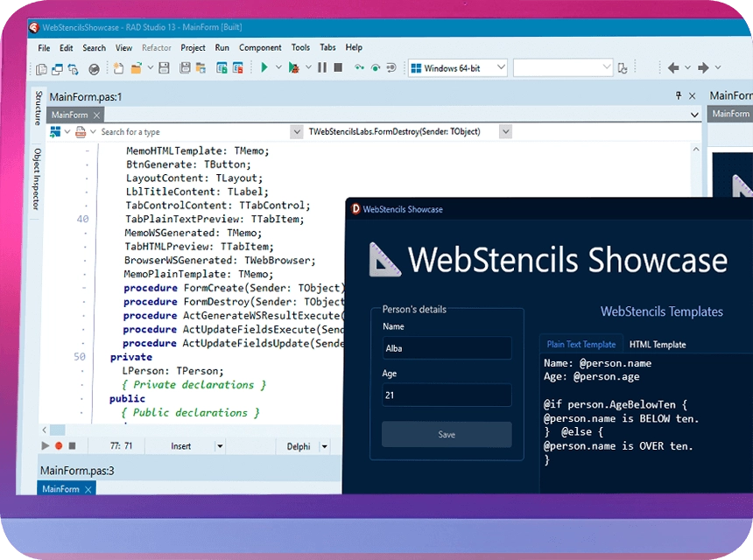Click the macro play triangle in status bar

[x=46, y=446]
